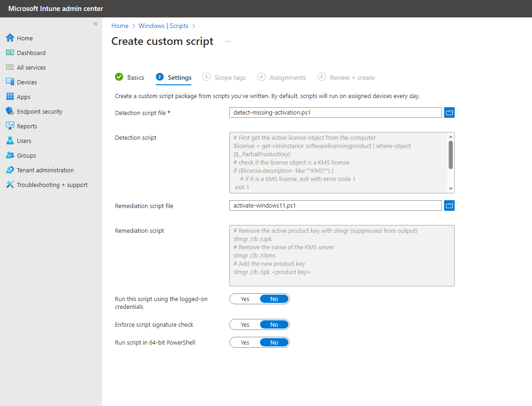Click the Users person icon
Image resolution: width=532 pixels, height=406 pixels.
tap(10, 140)
